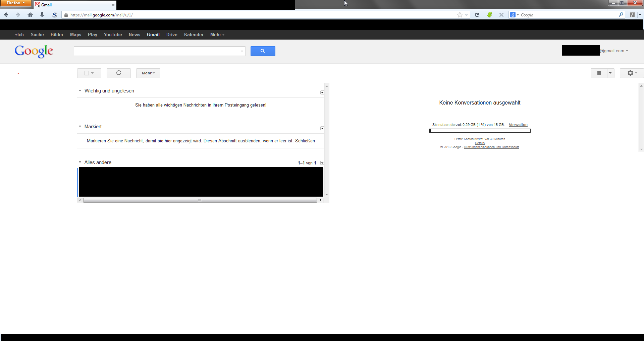
Task: Bookmark this page with the star icon
Action: pyautogui.click(x=460, y=15)
